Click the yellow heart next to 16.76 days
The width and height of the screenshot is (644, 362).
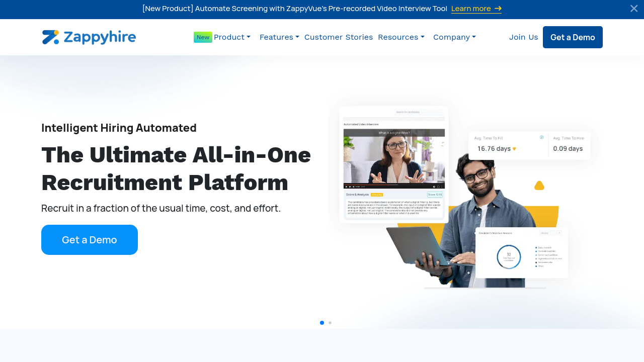coord(514,149)
